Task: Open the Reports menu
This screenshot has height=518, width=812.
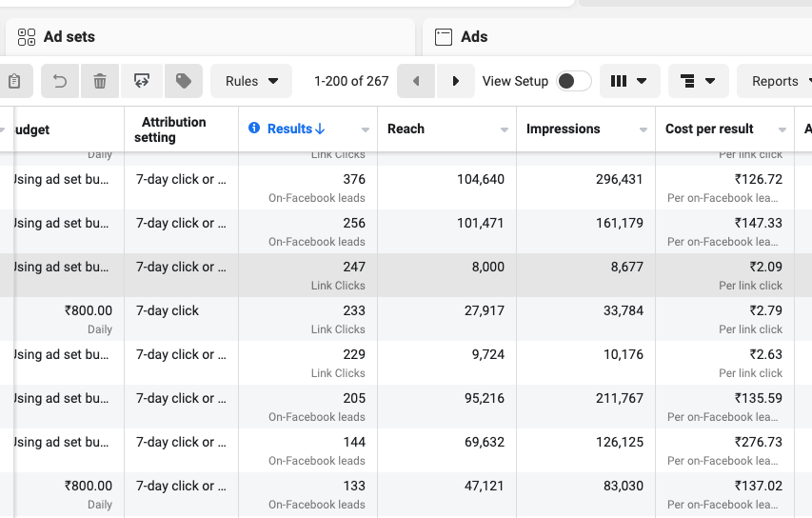Action: [775, 82]
